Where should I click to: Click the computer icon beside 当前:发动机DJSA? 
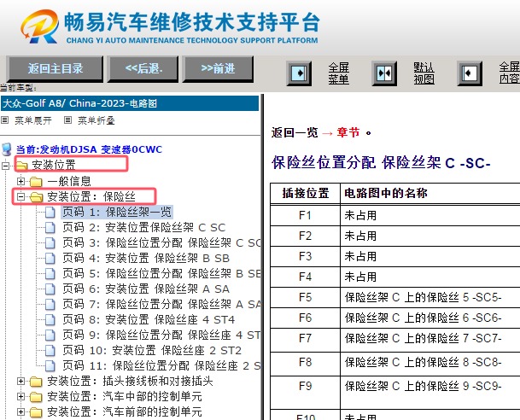click(x=7, y=149)
